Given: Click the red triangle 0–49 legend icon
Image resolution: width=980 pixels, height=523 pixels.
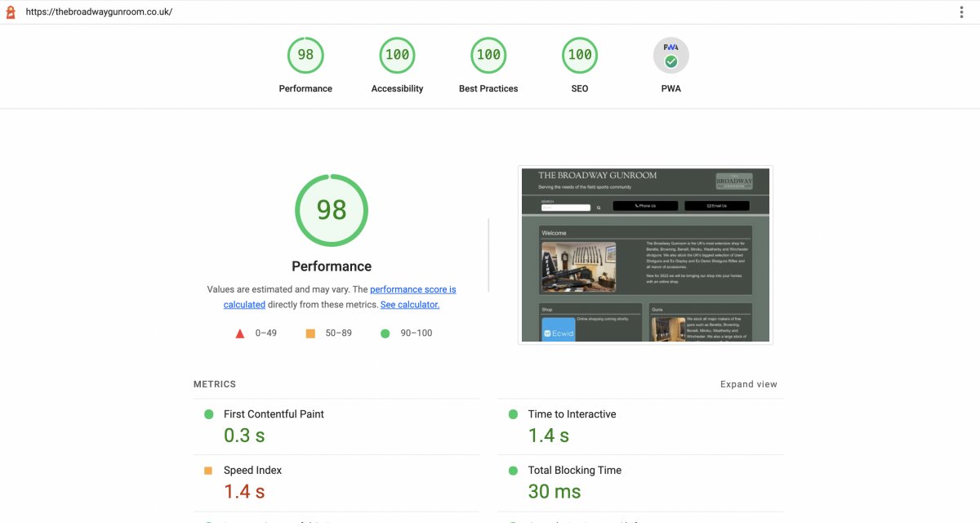Looking at the screenshot, I should point(240,333).
